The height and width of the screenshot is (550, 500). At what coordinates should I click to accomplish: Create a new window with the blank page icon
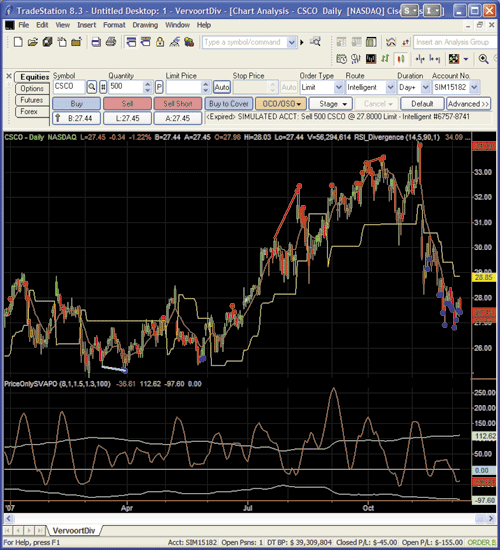18,42
